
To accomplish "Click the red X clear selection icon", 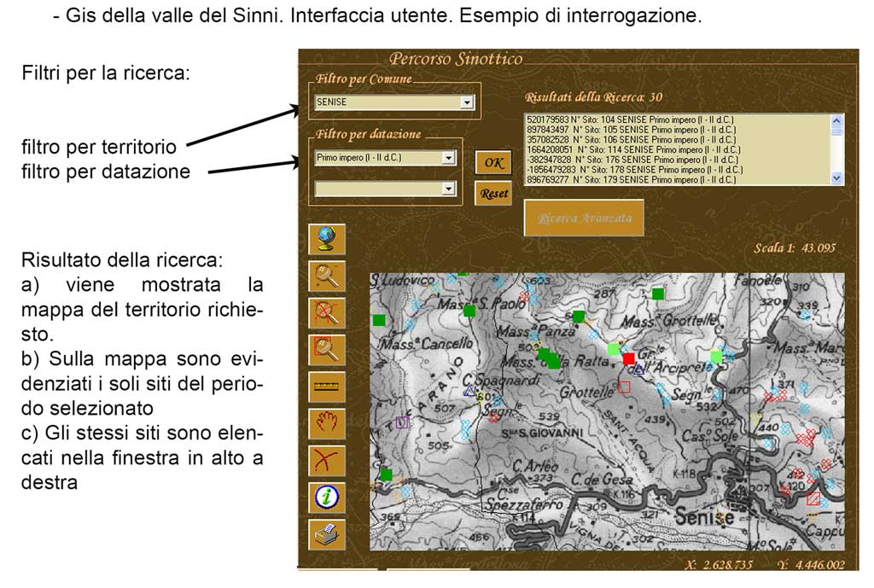I will 326,460.
